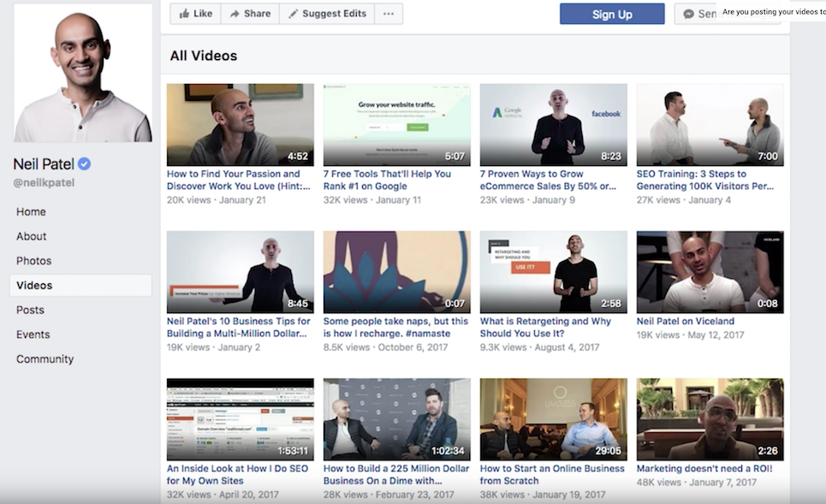Image resolution: width=826 pixels, height=504 pixels.
Task: Click the Suggest Edits pencil icon
Action: click(293, 15)
